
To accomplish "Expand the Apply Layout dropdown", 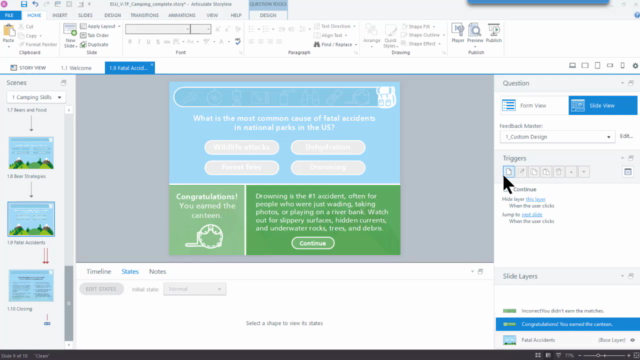I will (119, 26).
